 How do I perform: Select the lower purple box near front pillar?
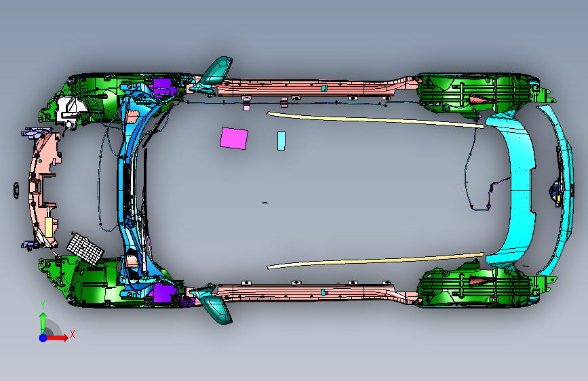click(x=164, y=293)
